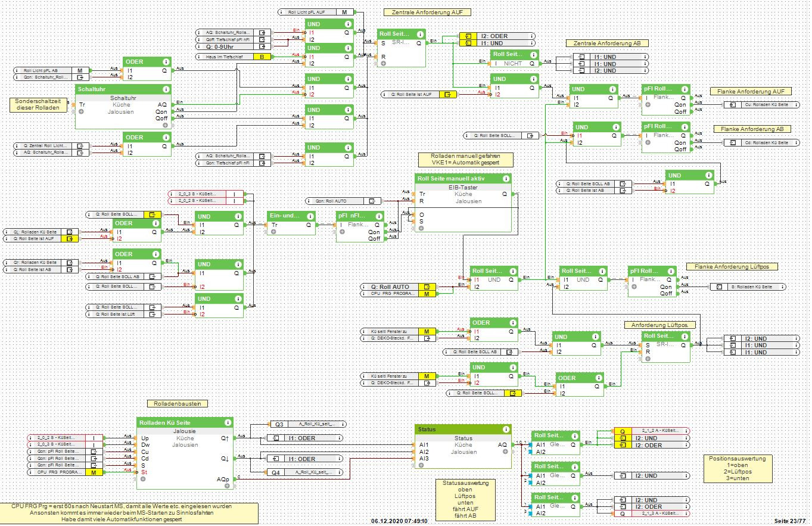Select the Rolladenbaustein label
The height and width of the screenshot is (526, 812).
178,403
